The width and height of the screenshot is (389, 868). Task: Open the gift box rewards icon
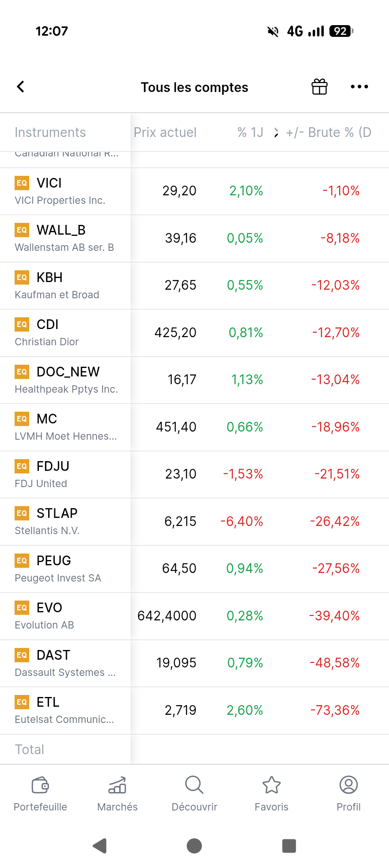pos(319,86)
